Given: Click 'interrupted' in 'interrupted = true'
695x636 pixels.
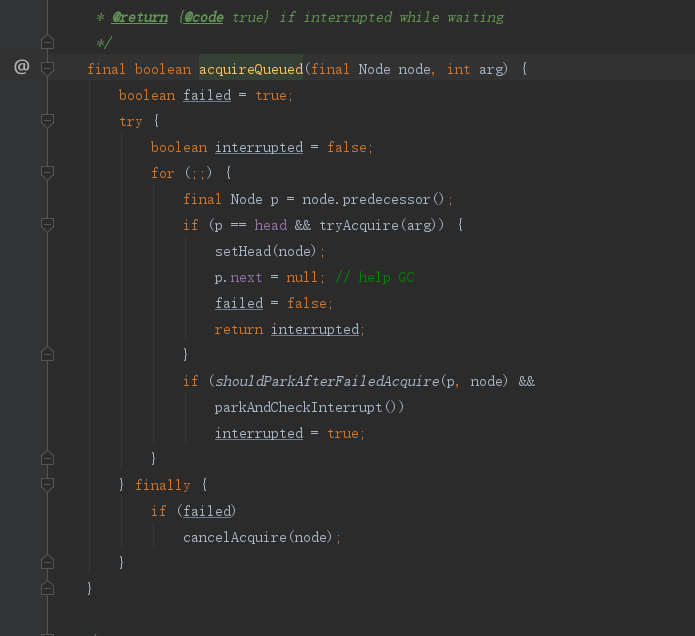Looking at the screenshot, I should click(259, 433).
